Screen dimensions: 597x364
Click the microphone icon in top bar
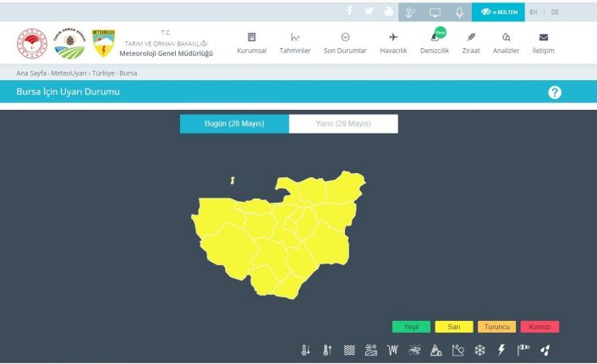tap(459, 12)
